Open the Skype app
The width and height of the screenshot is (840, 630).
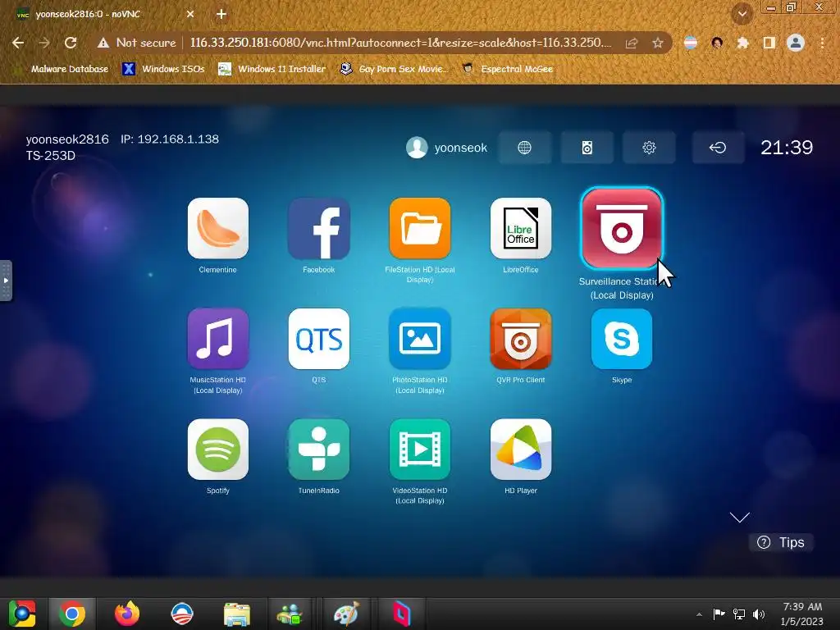click(x=622, y=339)
